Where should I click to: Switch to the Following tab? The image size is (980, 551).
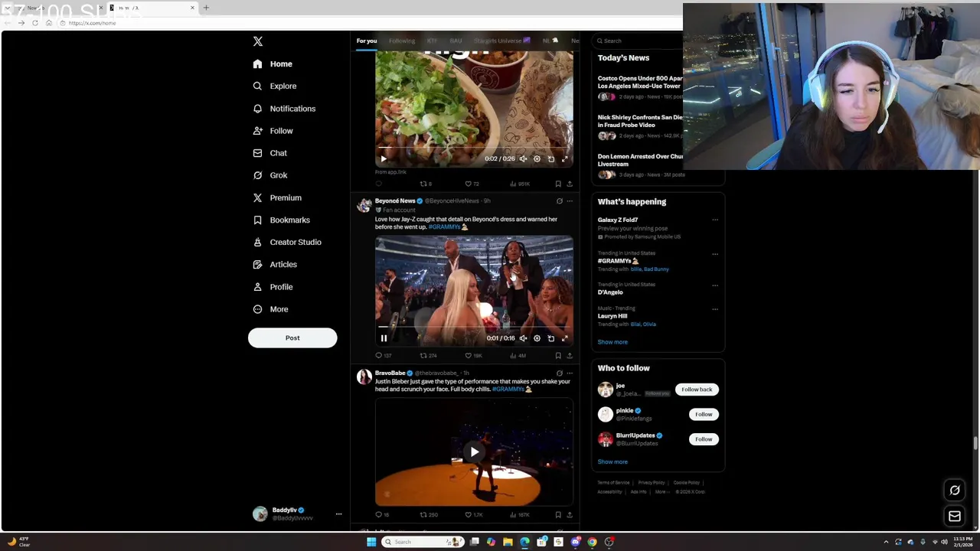tap(402, 41)
